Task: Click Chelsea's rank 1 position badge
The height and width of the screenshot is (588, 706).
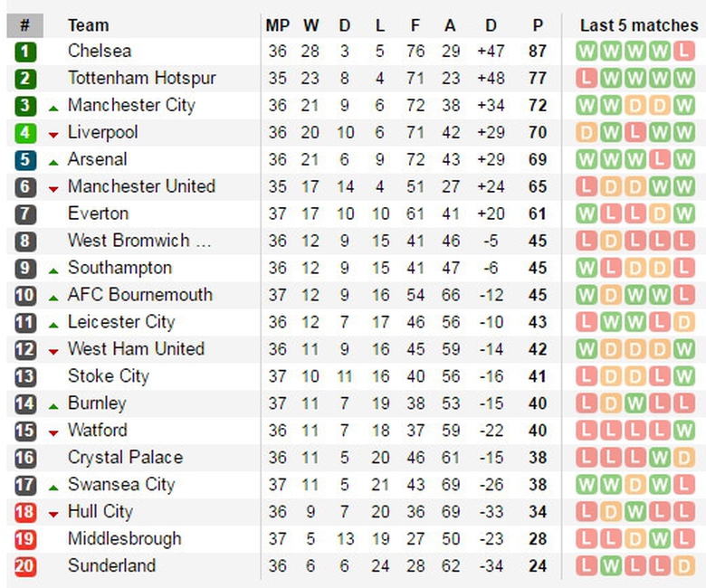Action: tap(25, 52)
